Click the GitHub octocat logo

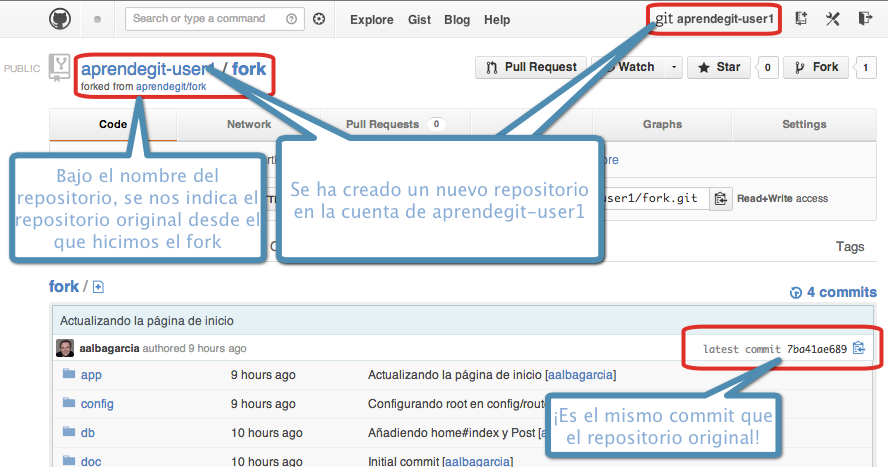click(61, 19)
